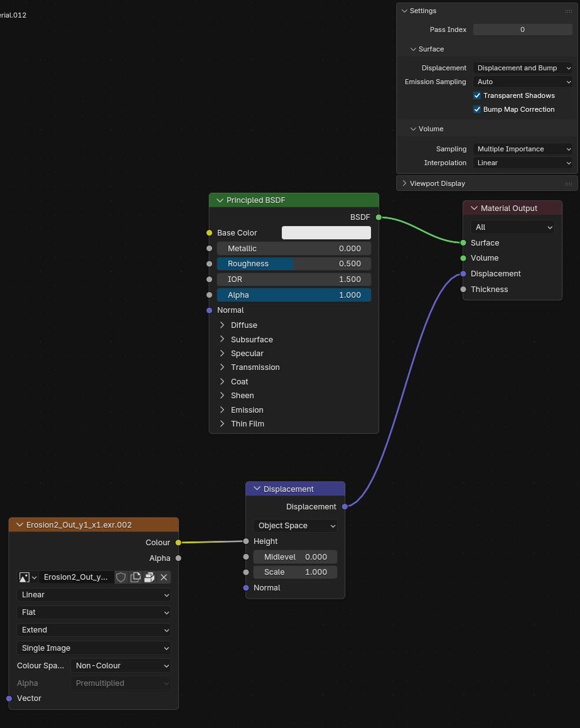Image resolution: width=580 pixels, height=728 pixels.
Task: Click the pack image icon
Action: pos(149,577)
